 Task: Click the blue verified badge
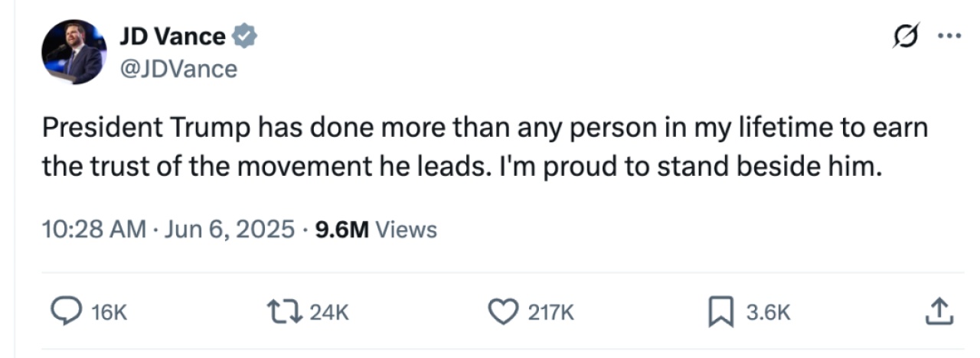[245, 36]
